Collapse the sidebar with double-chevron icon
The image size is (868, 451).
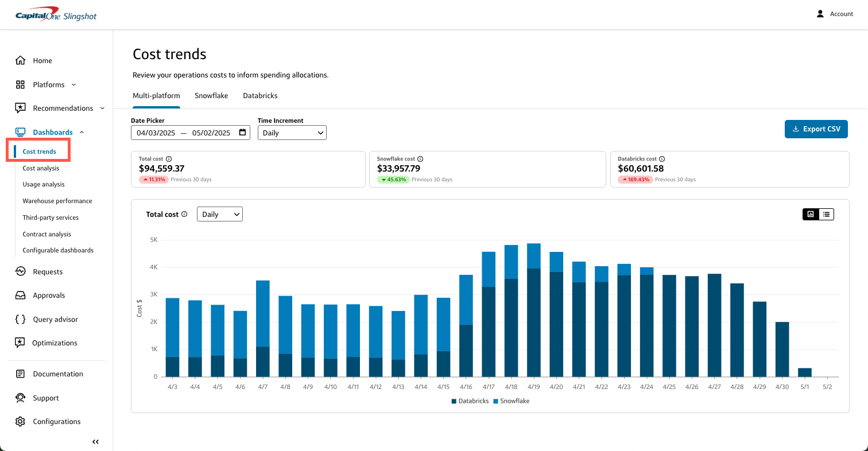pyautogui.click(x=96, y=442)
